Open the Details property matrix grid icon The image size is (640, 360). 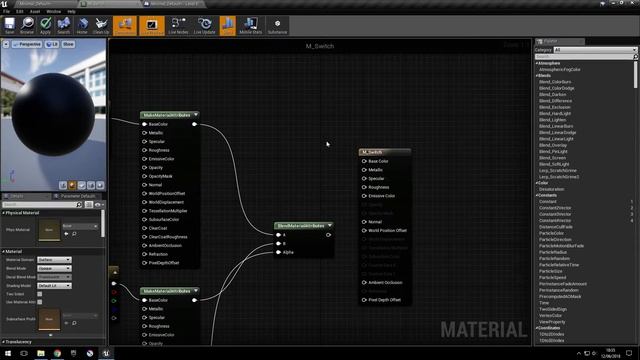tap(89, 204)
